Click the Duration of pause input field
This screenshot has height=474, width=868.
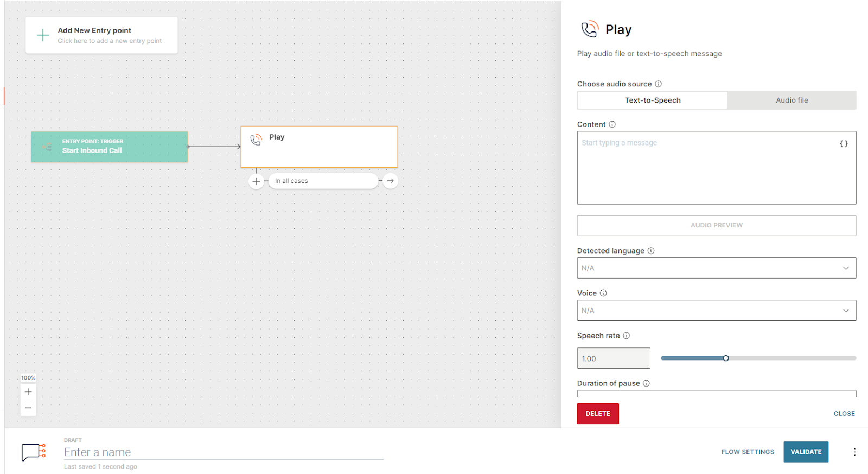pyautogui.click(x=717, y=394)
